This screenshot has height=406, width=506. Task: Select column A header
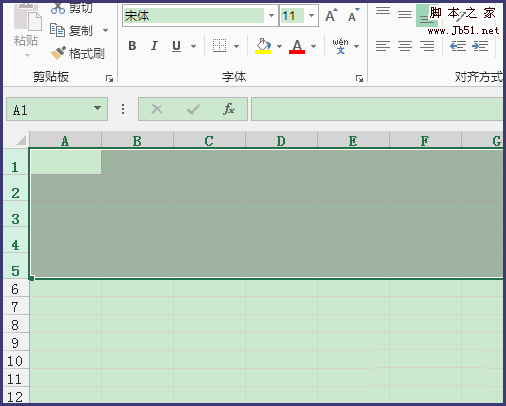65,141
